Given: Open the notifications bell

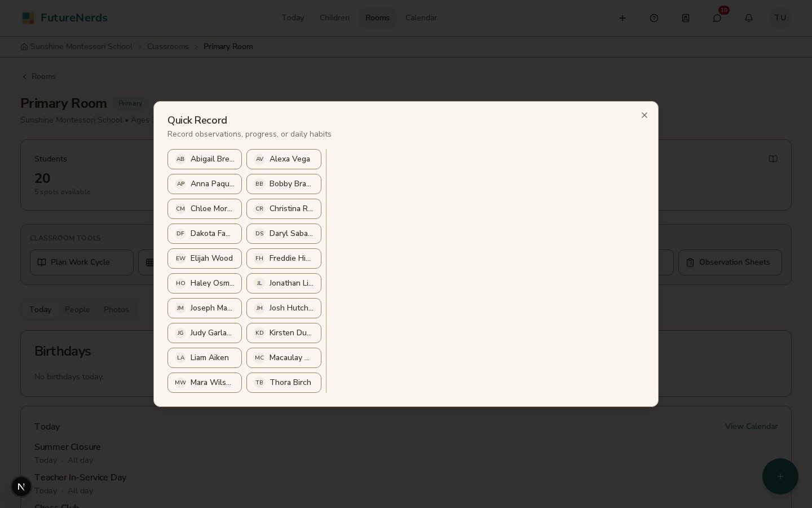Looking at the screenshot, I should point(749,18).
